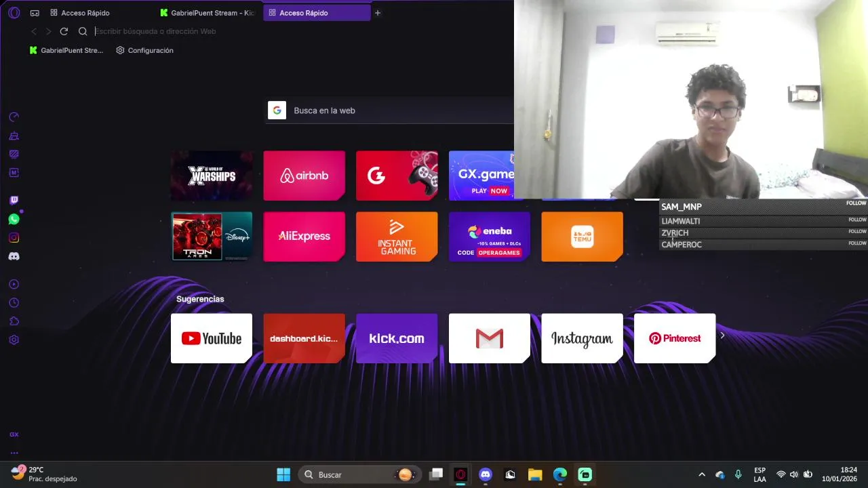
Task: Click the GX label at sidebar bottom
Action: [x=14, y=434]
